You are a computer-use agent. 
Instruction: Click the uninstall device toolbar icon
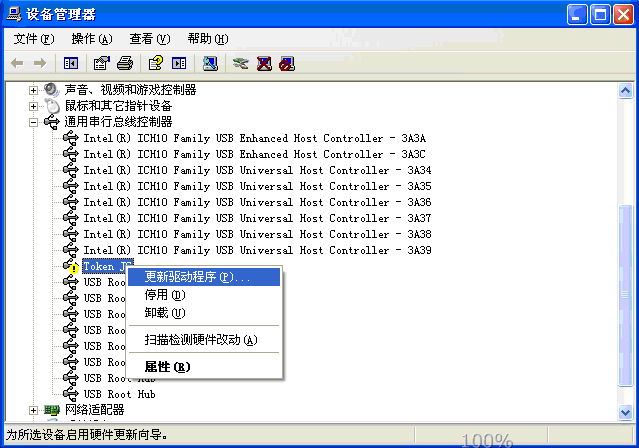264,63
